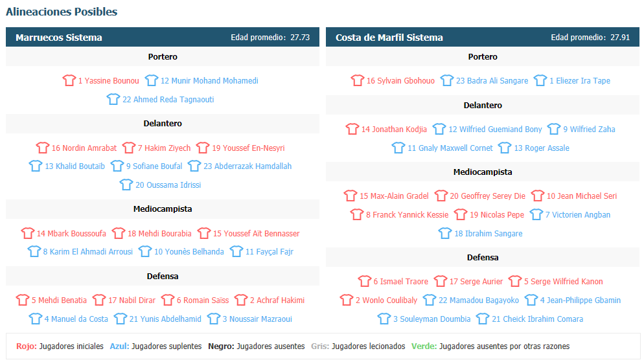
Task: Click the blue shirt icon beside Noussair Mazraoui
Action: [x=214, y=319]
